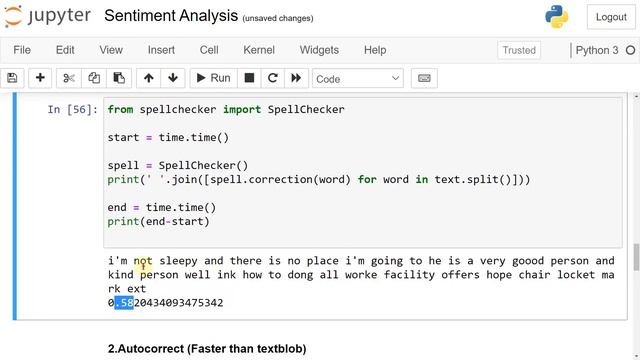Click the Python logo icon
The image size is (640, 360).
tap(556, 17)
